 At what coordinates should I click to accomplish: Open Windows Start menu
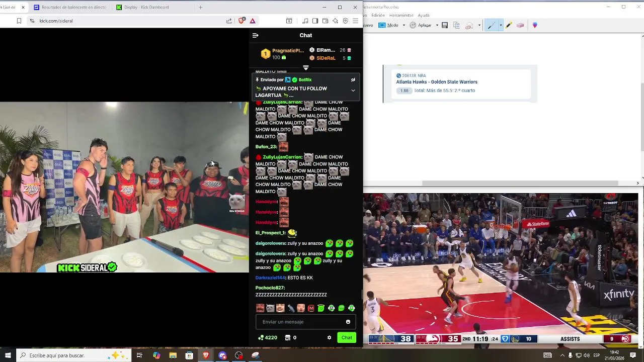click(x=8, y=355)
